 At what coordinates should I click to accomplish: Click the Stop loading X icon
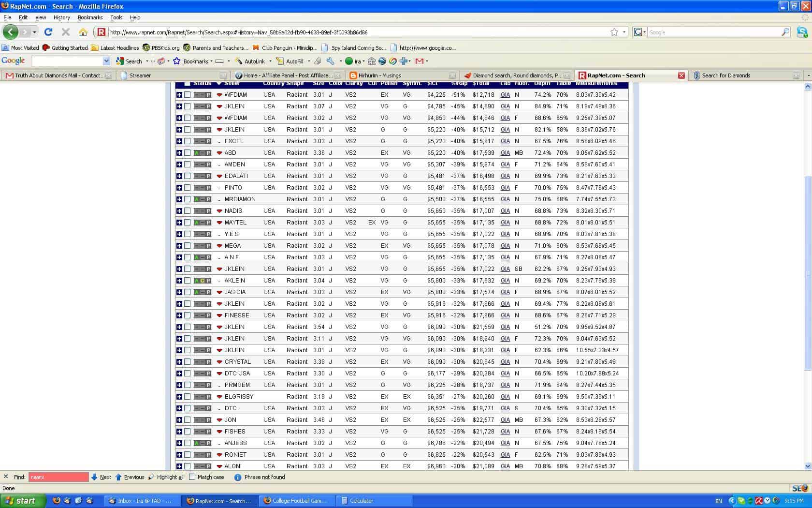click(66, 32)
